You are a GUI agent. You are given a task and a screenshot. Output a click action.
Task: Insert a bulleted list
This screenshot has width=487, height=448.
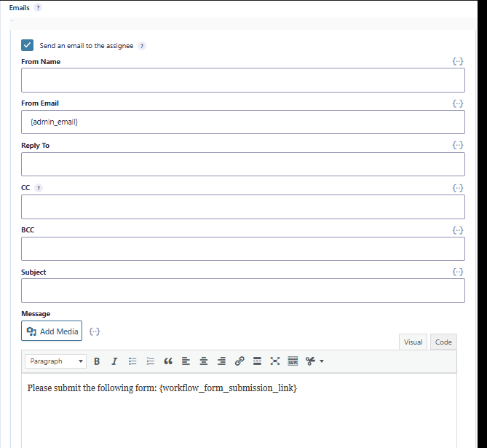pos(132,361)
